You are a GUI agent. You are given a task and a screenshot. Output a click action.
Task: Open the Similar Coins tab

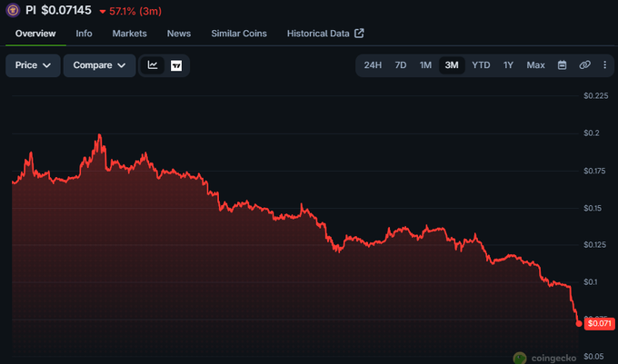239,34
